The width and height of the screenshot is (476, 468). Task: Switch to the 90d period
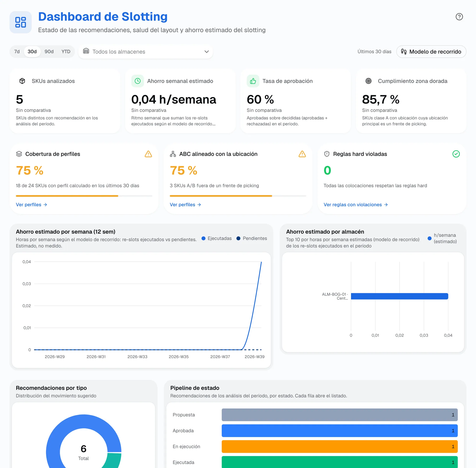(x=49, y=52)
